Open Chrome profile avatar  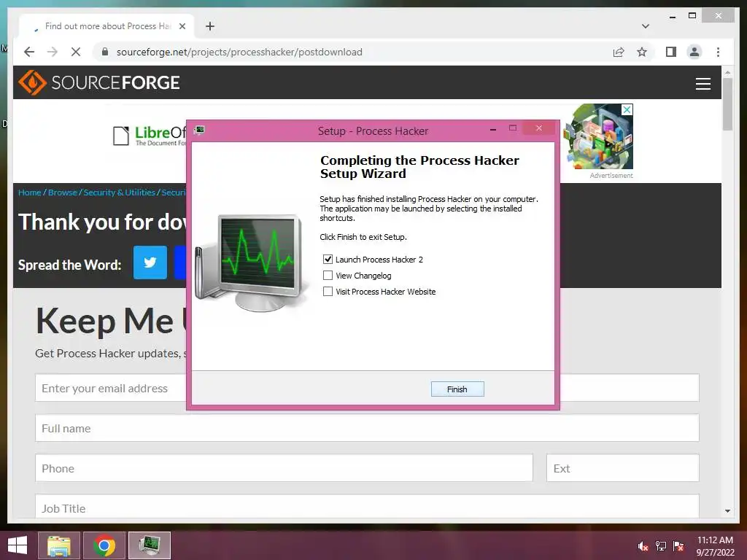tap(694, 52)
